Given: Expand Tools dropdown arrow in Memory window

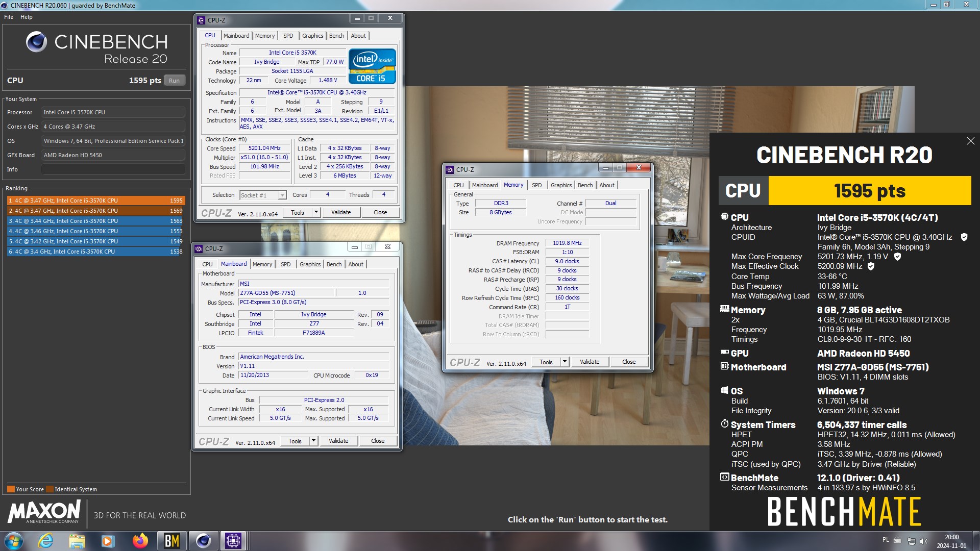Looking at the screenshot, I should (565, 362).
